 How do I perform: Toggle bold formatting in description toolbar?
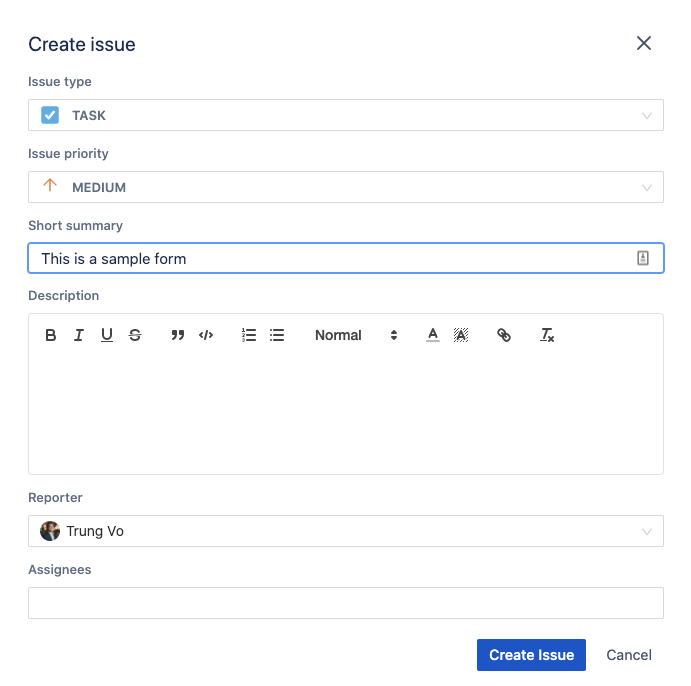coord(51,335)
